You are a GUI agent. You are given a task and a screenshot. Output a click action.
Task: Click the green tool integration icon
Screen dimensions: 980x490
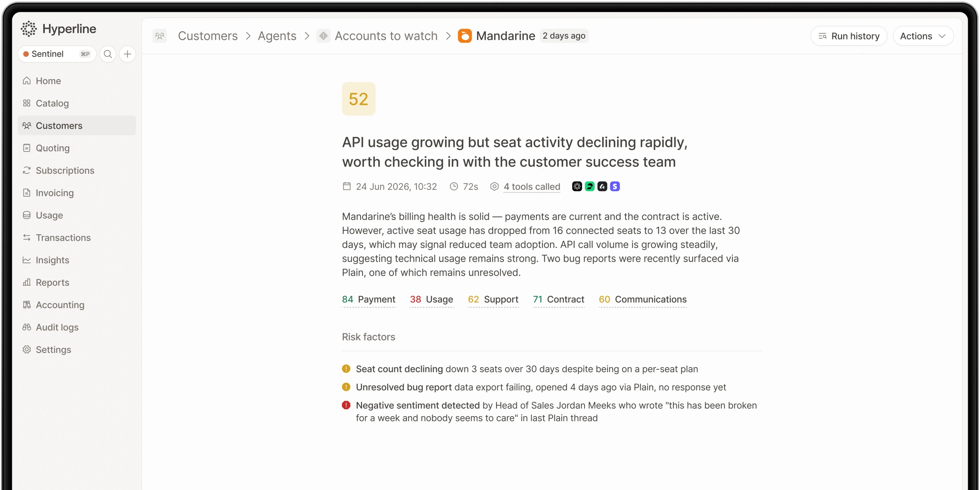point(590,186)
